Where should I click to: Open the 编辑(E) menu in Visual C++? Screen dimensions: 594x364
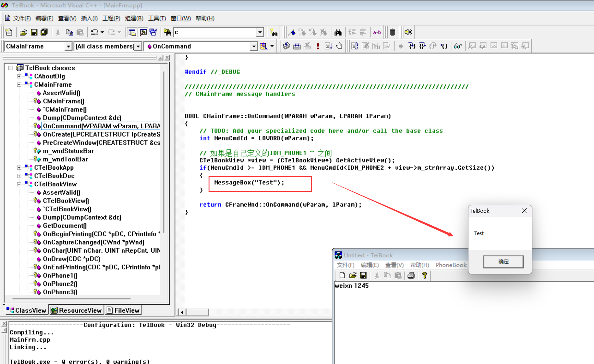[x=44, y=18]
